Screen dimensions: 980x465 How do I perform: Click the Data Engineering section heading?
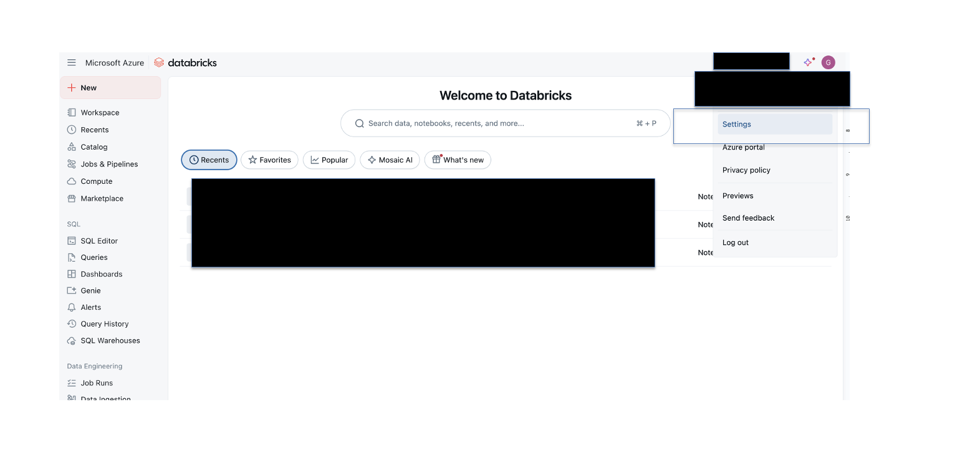pyautogui.click(x=95, y=367)
